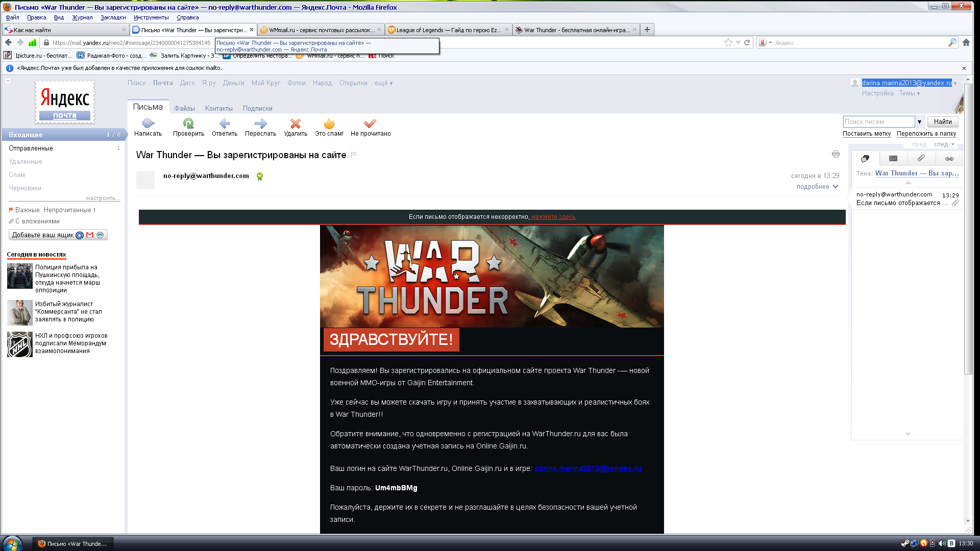Click the Gmail icon in add mailbox button
This screenshot has height=551, width=980.
click(90, 235)
